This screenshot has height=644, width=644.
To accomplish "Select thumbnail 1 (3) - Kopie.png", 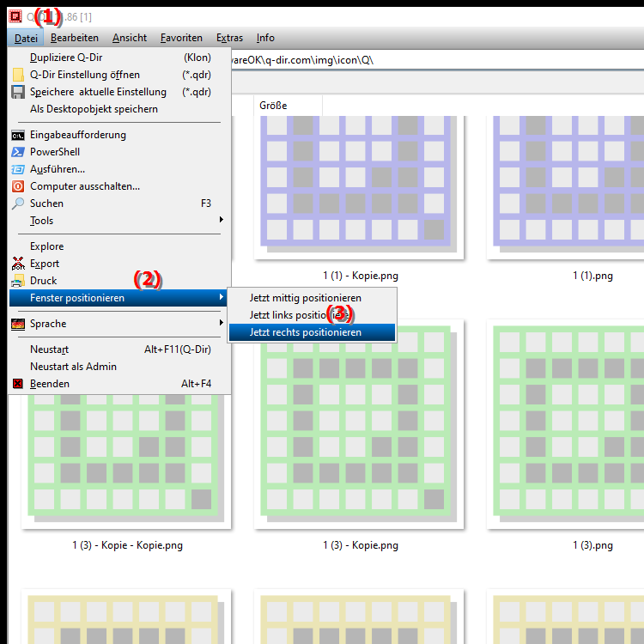I will pos(360,429).
